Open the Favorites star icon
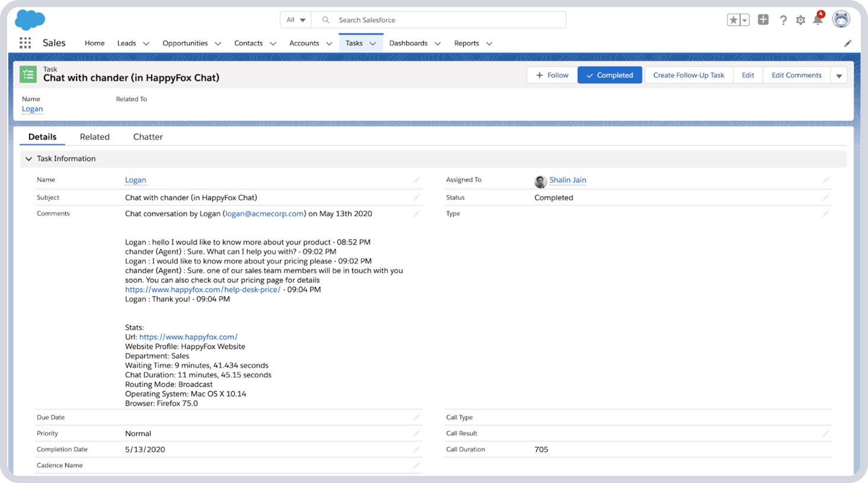The height and width of the screenshot is (483, 868). (733, 20)
